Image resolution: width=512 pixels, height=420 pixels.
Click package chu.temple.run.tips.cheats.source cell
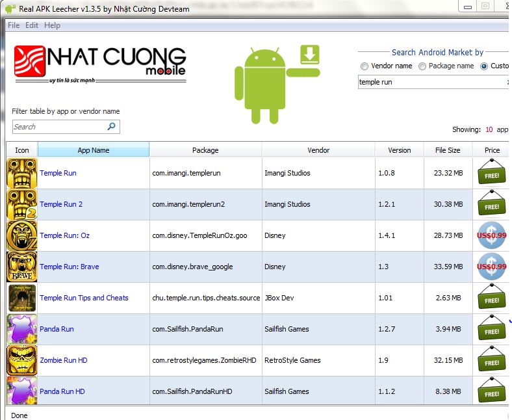coord(206,298)
